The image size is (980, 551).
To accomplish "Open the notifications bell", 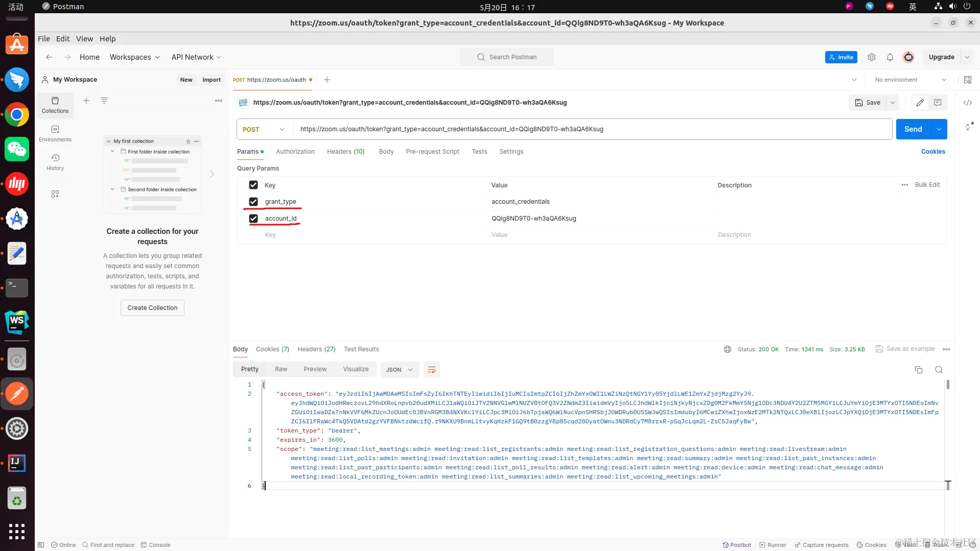I will click(x=890, y=57).
